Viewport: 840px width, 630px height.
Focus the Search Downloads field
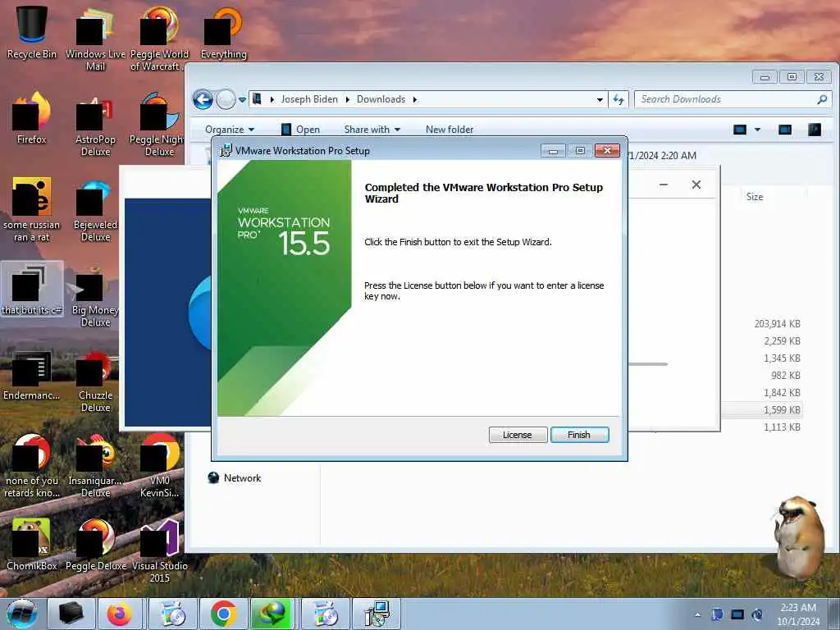pyautogui.click(x=726, y=99)
